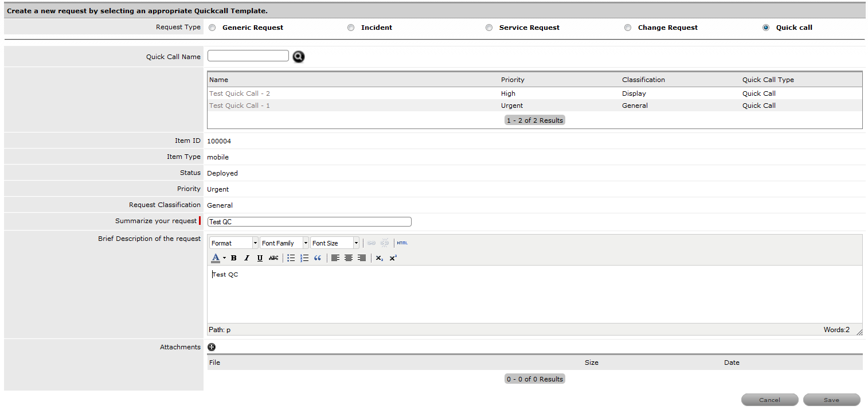
Task: Click the Classification column header
Action: click(x=643, y=80)
